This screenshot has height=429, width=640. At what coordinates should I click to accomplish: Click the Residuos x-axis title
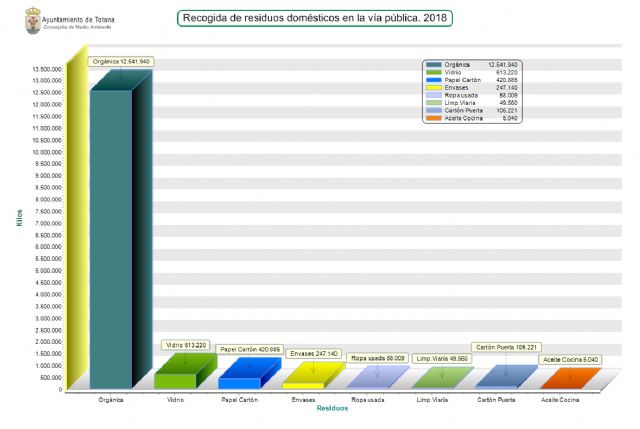(331, 409)
